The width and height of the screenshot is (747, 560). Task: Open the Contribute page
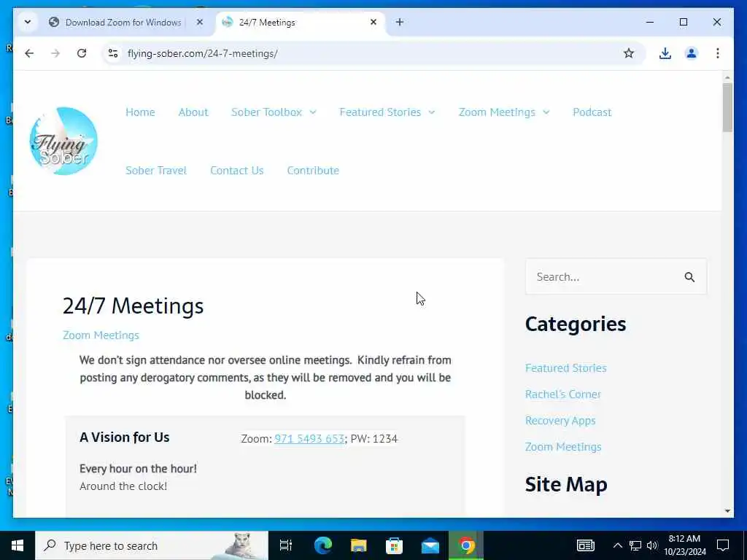point(313,171)
